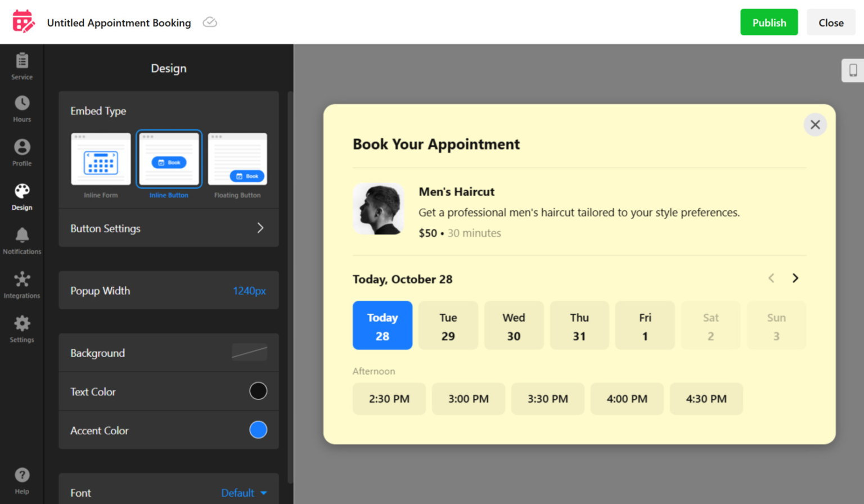Publish the appointment booking form
The image size is (864, 504).
(x=768, y=22)
